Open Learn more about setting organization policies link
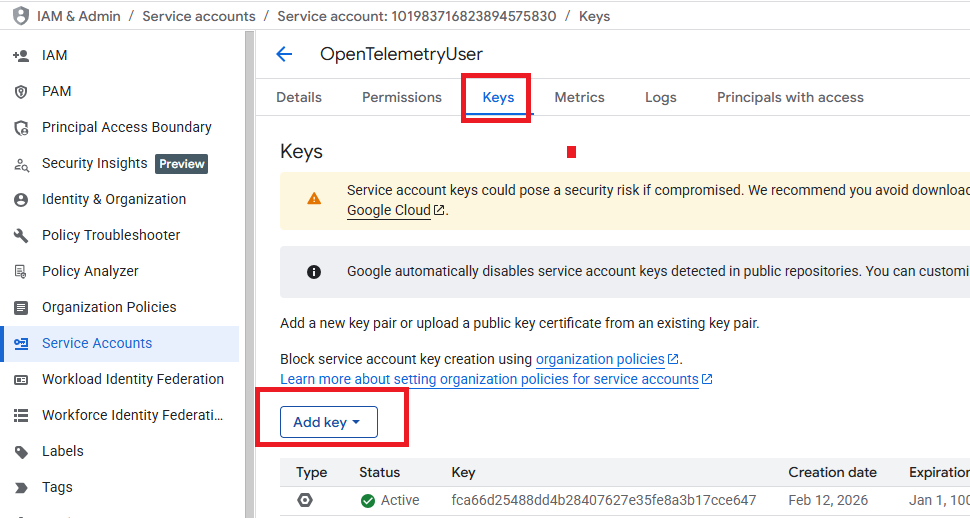Viewport: 970px width, 518px height. coord(489,379)
